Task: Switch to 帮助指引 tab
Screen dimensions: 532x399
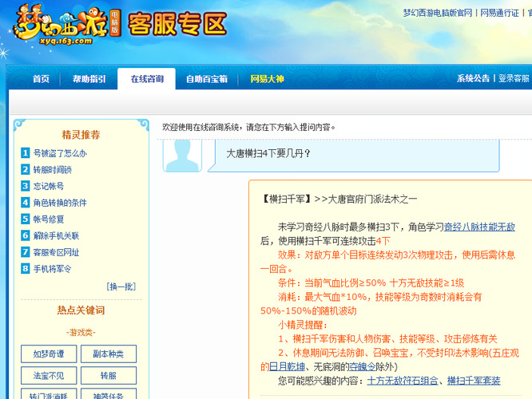Action: tap(89, 79)
